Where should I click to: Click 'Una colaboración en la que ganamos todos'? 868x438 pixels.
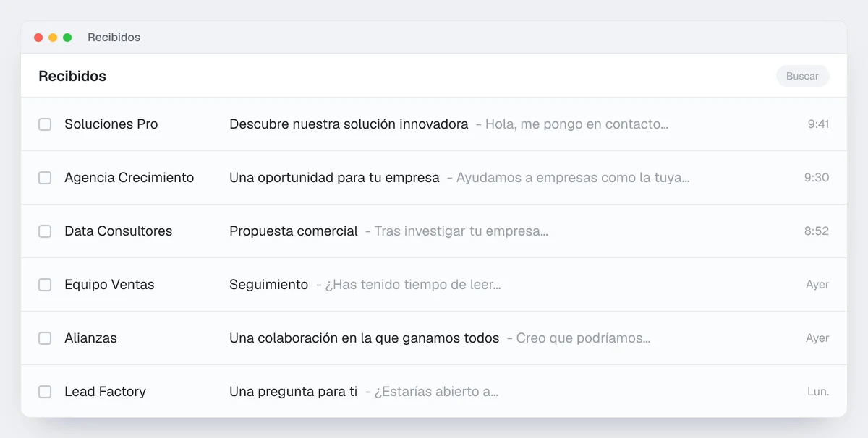tap(365, 338)
